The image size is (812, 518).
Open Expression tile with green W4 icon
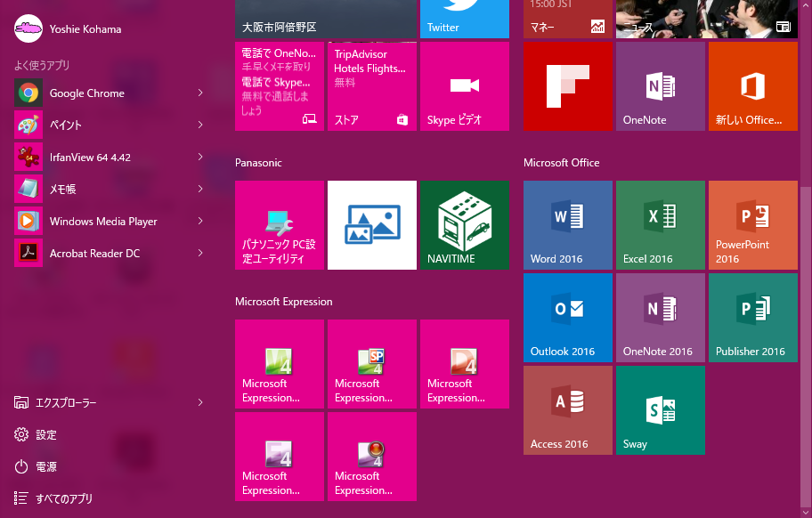[x=280, y=364]
